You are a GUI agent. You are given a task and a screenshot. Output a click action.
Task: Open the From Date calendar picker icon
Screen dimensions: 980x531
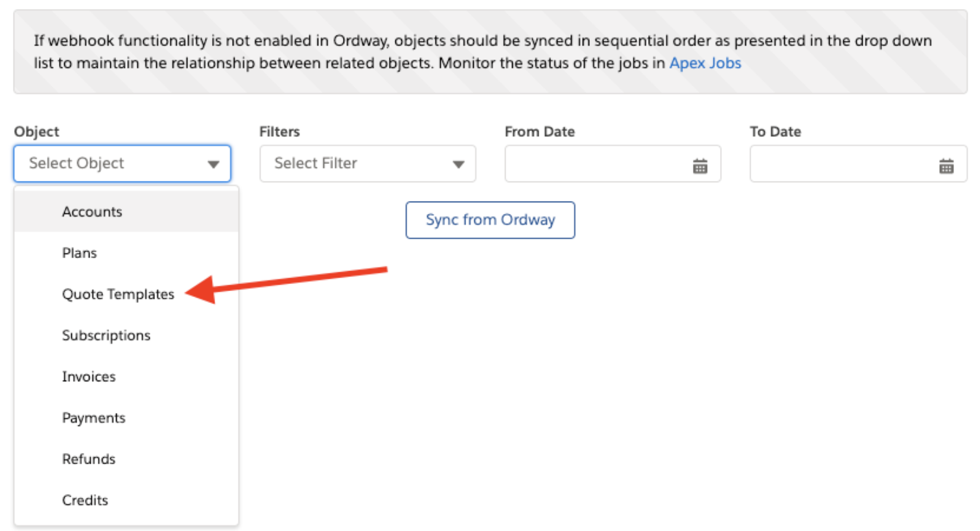click(700, 166)
